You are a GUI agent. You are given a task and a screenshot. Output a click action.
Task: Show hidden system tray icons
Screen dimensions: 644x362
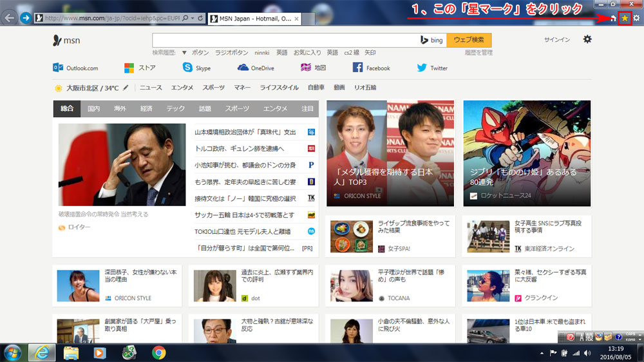[541, 353]
